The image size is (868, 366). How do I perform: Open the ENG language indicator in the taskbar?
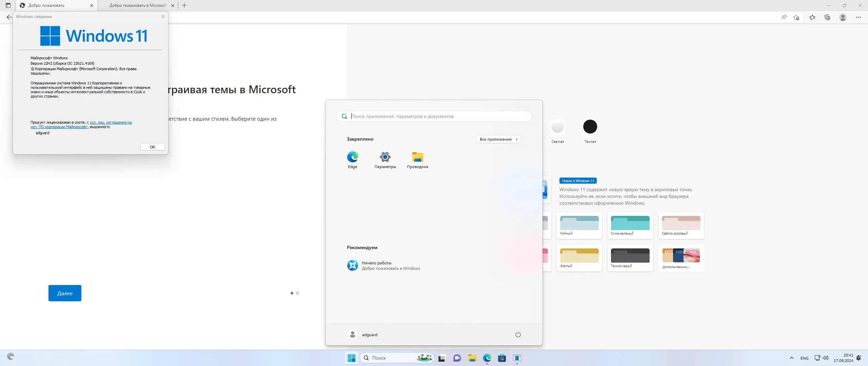805,358
